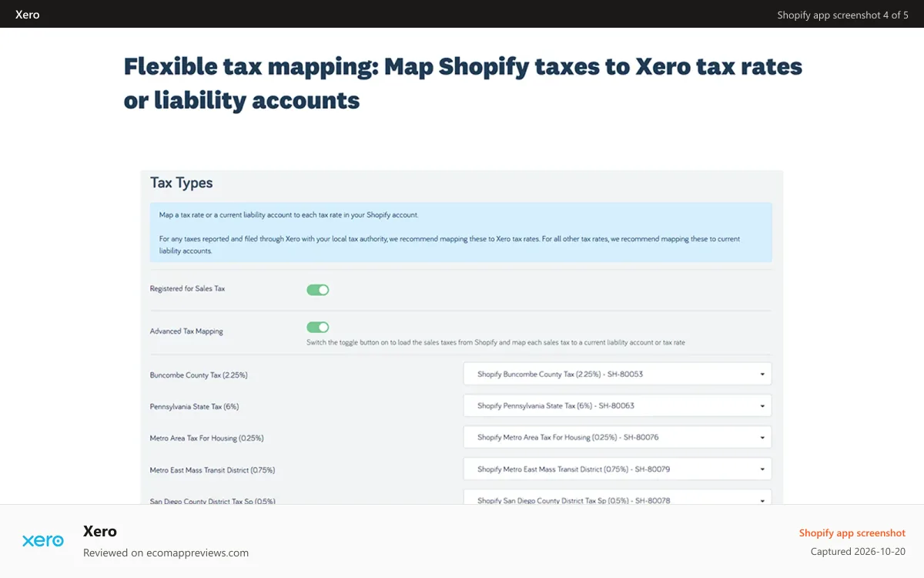Open the Shopify Buncombe County Tax dropdown
Screen dimensions: 924x578
pyautogui.click(x=618, y=374)
